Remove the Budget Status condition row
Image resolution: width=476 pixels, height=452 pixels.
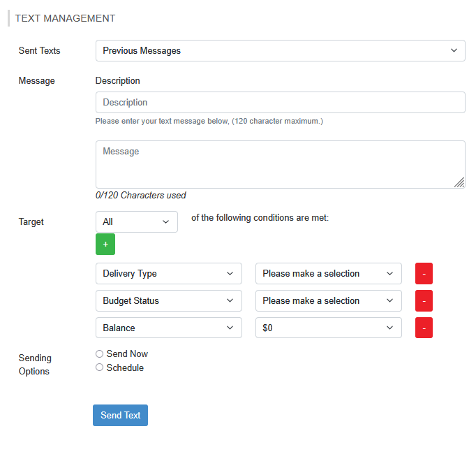click(x=424, y=300)
